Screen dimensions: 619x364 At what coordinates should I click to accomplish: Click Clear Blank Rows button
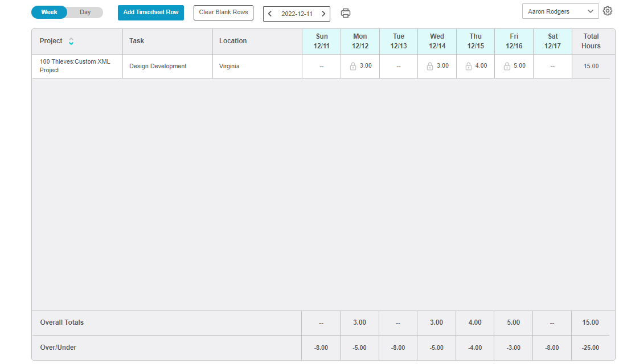[223, 13]
